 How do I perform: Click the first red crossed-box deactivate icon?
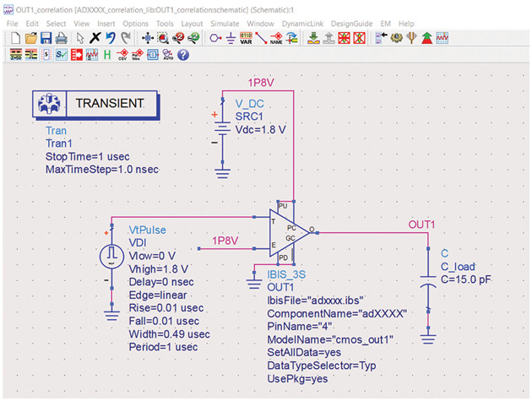(344, 38)
